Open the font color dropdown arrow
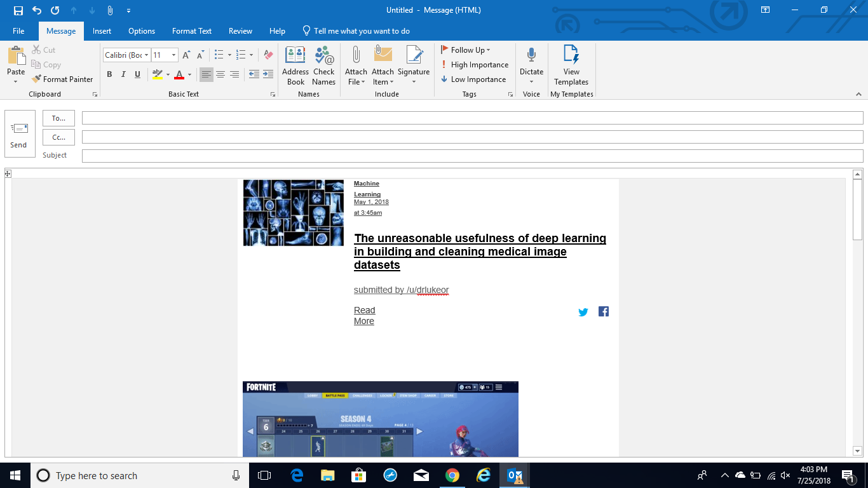 189,74
